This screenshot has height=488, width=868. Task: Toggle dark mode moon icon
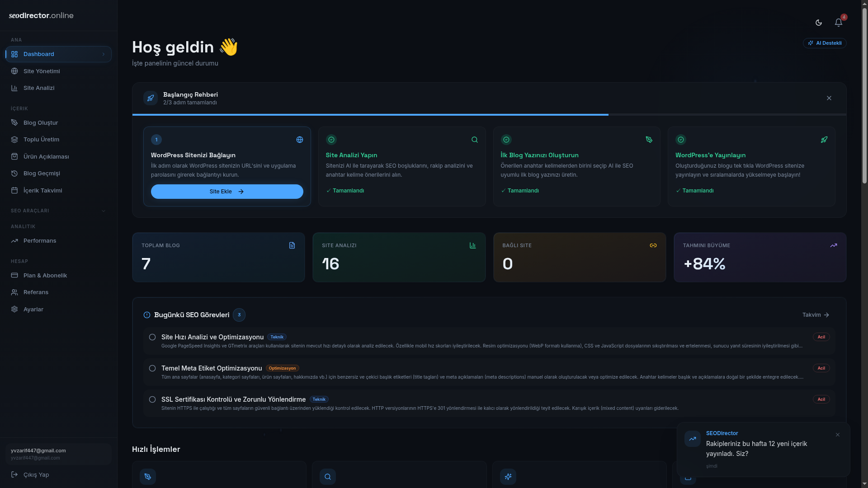(818, 23)
